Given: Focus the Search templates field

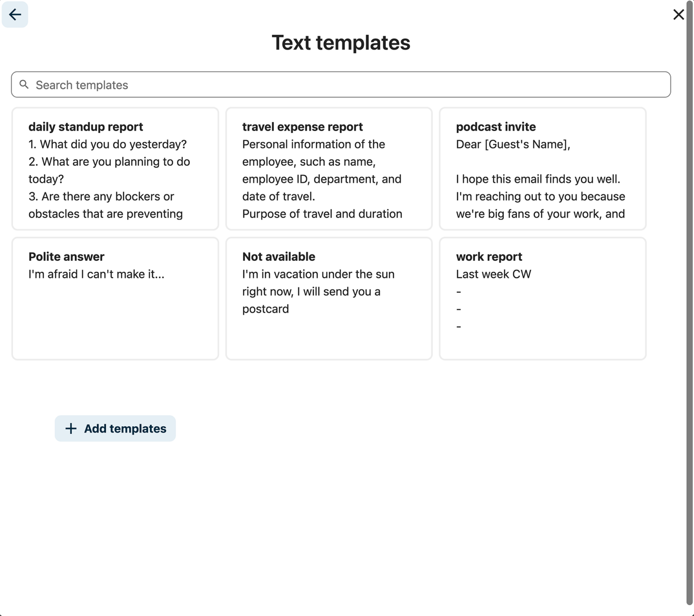Looking at the screenshot, I should point(343,84).
